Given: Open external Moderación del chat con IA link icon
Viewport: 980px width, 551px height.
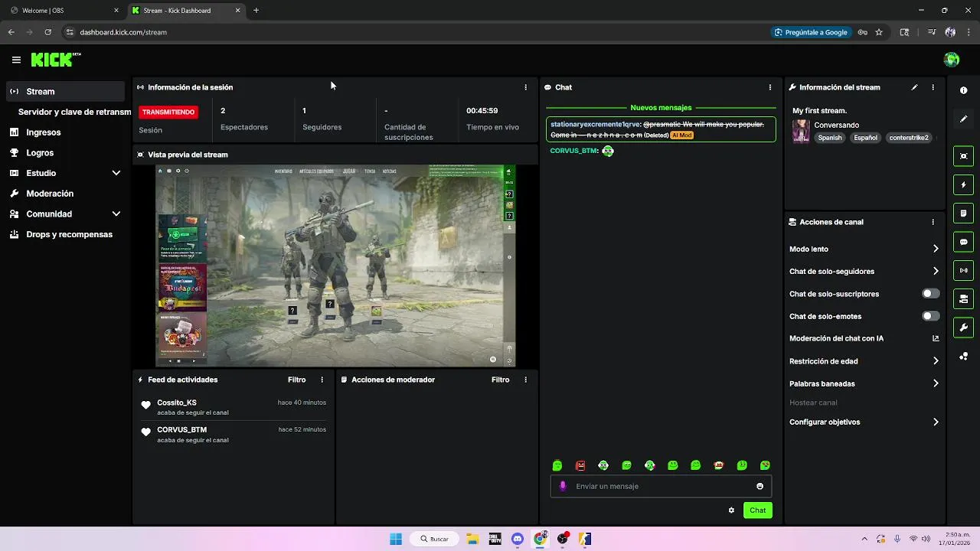Looking at the screenshot, I should 936,338.
